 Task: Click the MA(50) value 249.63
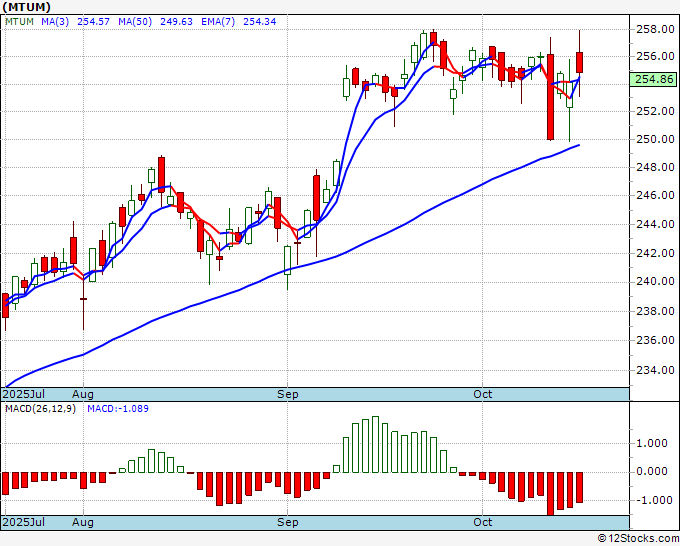click(176, 22)
